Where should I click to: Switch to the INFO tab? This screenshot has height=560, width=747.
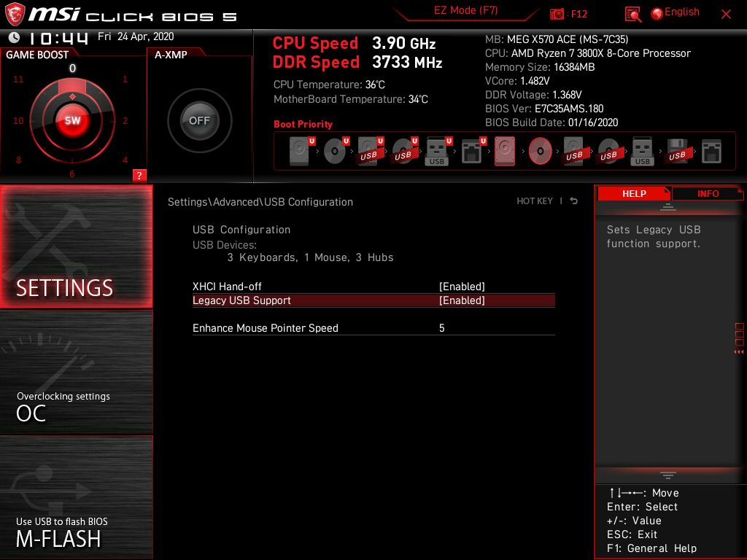(708, 193)
